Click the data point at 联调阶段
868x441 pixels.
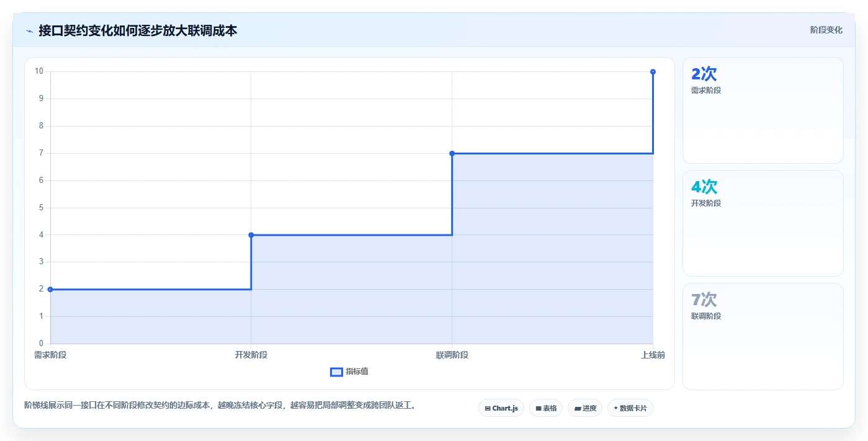(452, 153)
